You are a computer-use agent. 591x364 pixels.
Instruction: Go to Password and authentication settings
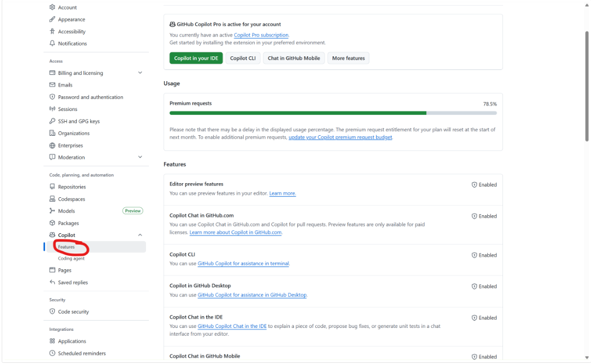90,97
